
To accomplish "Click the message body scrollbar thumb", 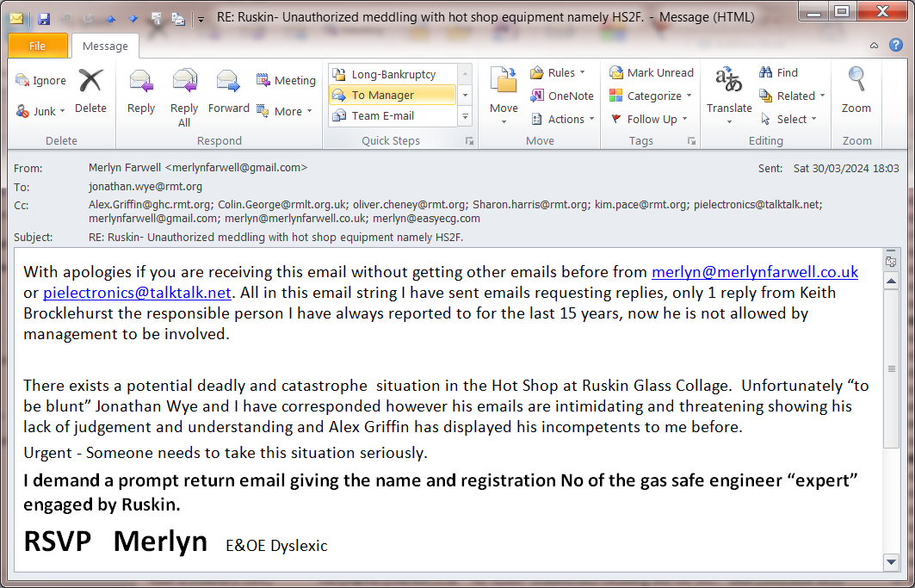I will point(891,369).
